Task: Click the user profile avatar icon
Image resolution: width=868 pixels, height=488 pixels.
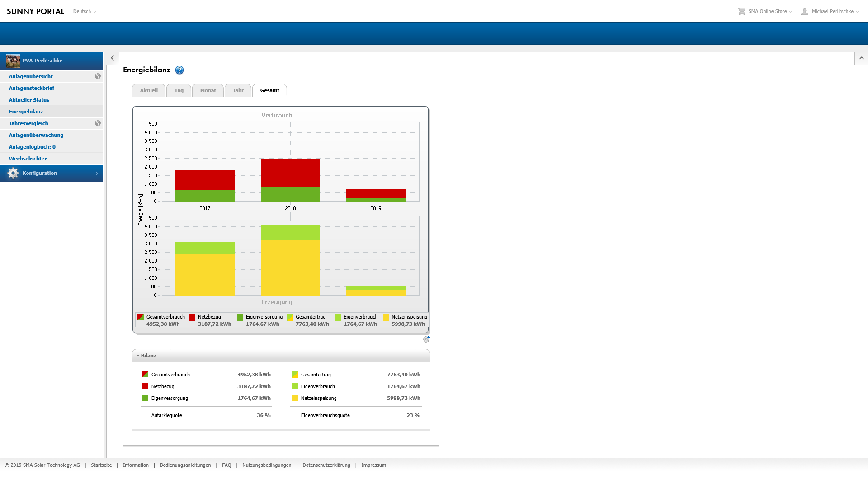Action: 805,11
